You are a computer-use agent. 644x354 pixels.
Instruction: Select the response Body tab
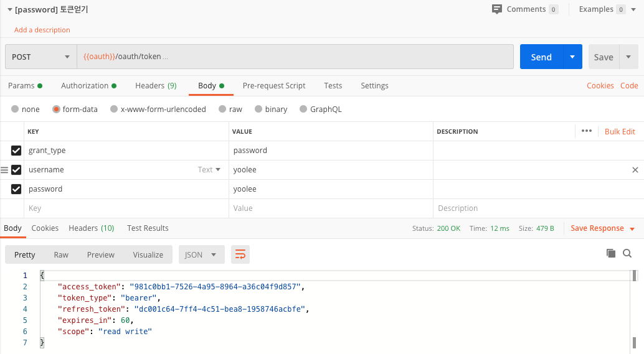point(12,228)
